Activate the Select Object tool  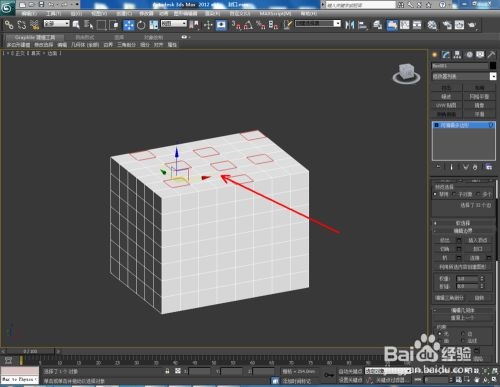[76, 25]
